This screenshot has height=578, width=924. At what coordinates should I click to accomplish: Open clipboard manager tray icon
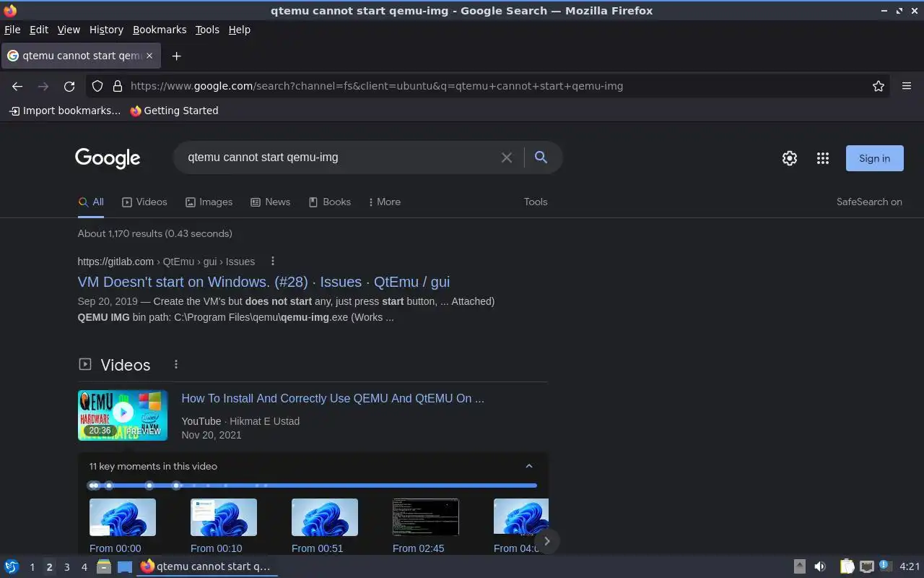847,566
